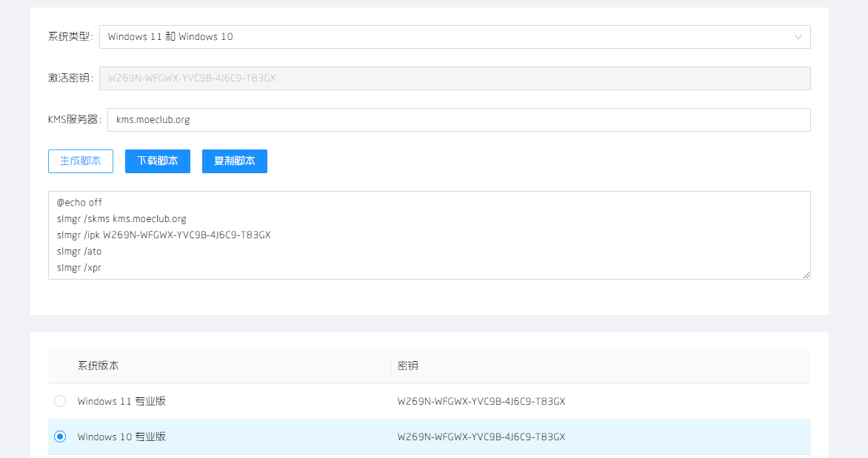The image size is (868, 458).
Task: Click the Windows 11 专业版 label
Action: (x=121, y=401)
